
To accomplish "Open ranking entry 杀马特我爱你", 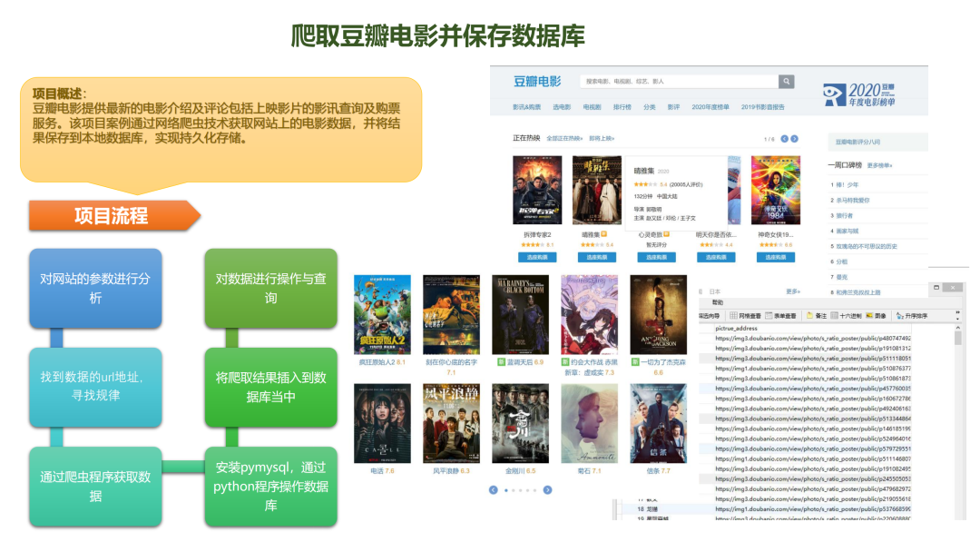I will point(852,200).
